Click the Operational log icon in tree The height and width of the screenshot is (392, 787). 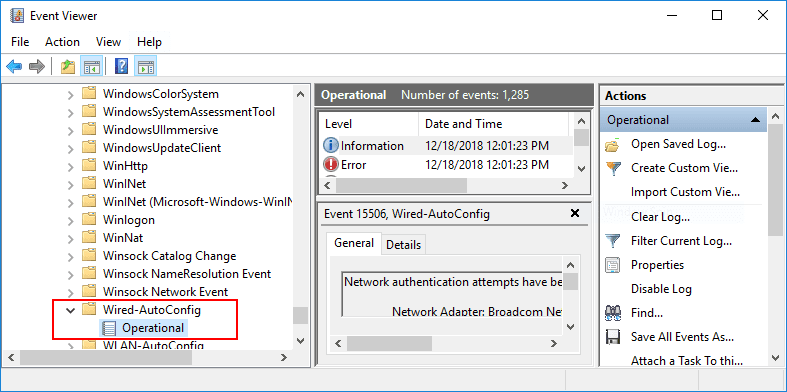108,328
